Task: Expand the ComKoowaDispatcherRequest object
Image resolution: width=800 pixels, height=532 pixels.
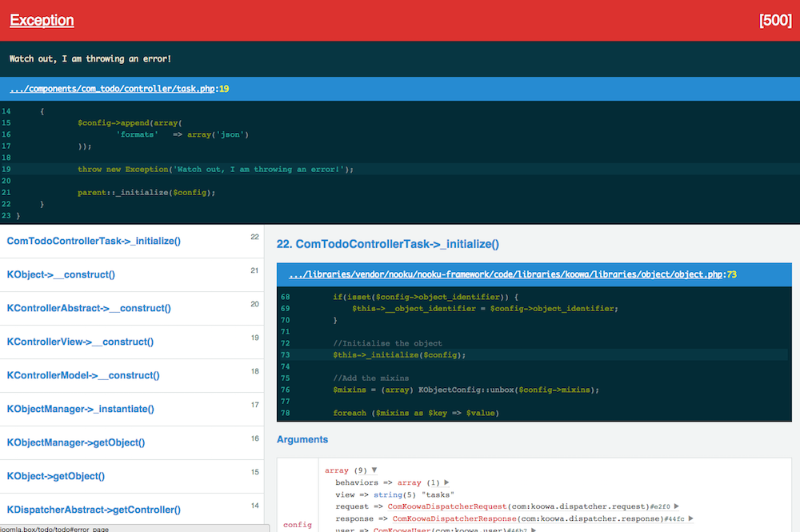Action: point(677,506)
